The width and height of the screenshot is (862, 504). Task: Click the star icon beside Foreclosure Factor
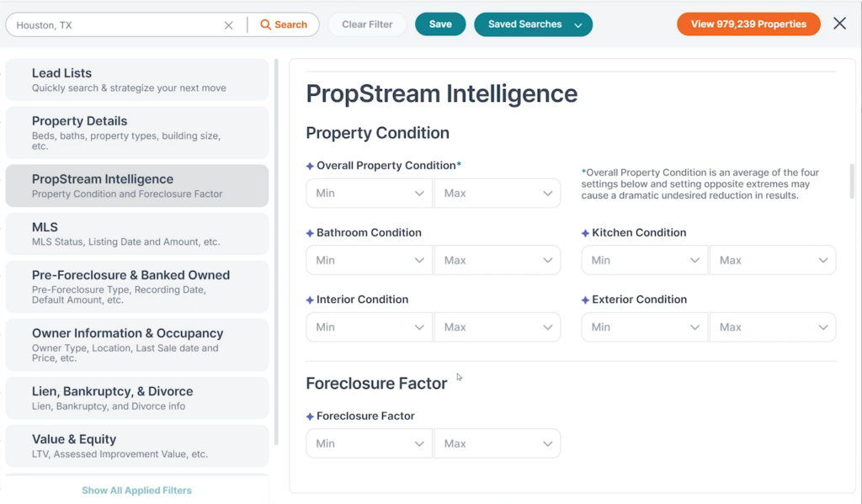point(311,416)
